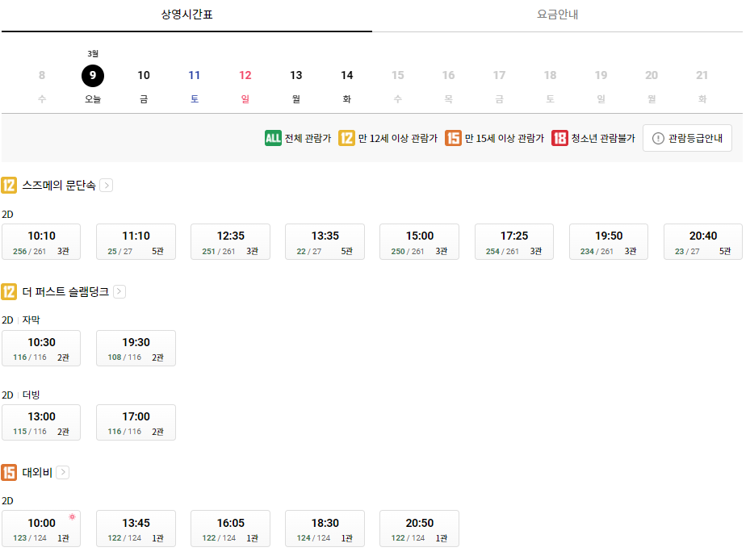750x560 pixels.
Task: Click the red 18 청소년 관람불가 badge
Action: click(559, 137)
